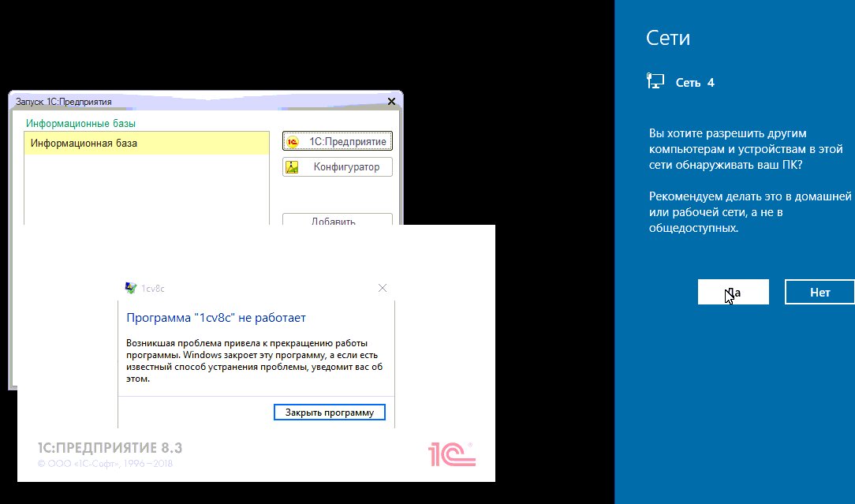855x504 pixels.
Task: Close the 1cv8c error dialog with X
Action: coord(383,288)
